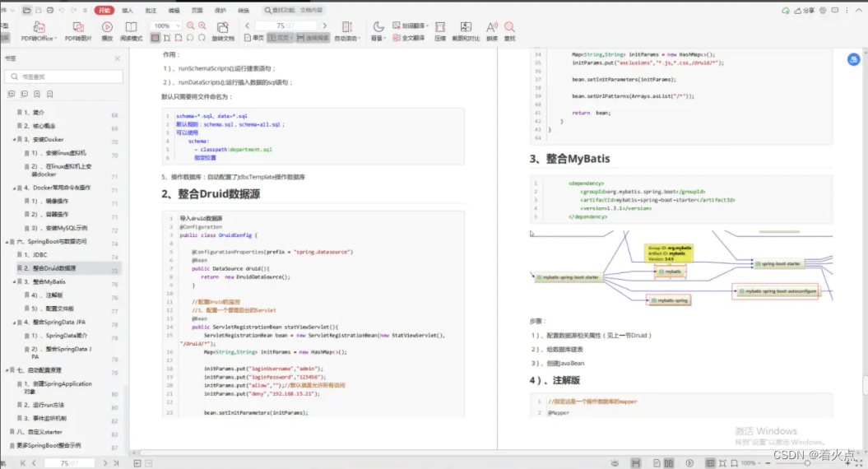Select the 页面 ribbon tab
The width and height of the screenshot is (868, 469).
pos(197,11)
